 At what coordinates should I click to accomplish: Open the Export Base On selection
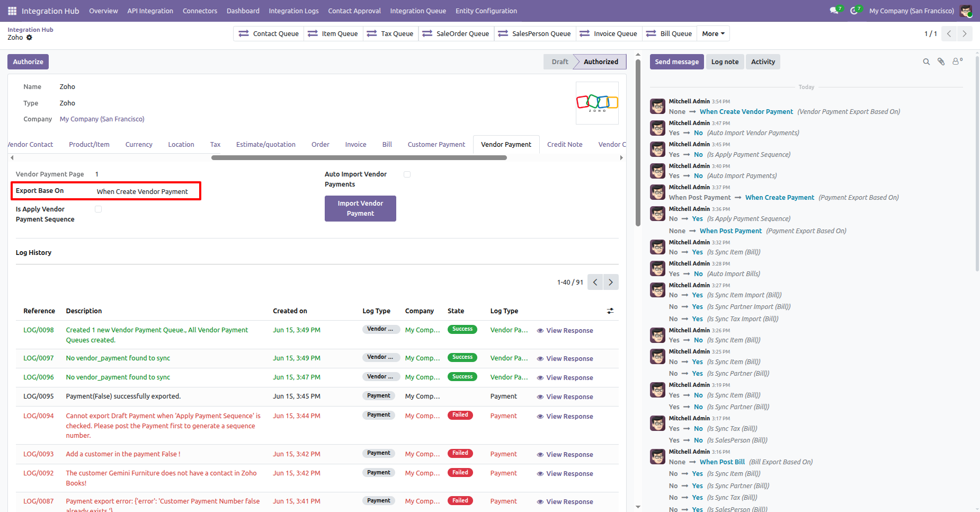click(142, 192)
